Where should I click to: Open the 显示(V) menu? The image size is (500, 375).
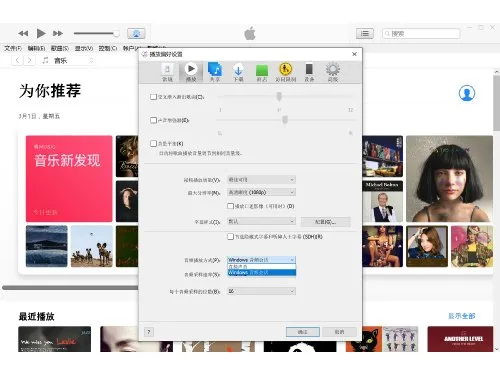click(84, 48)
